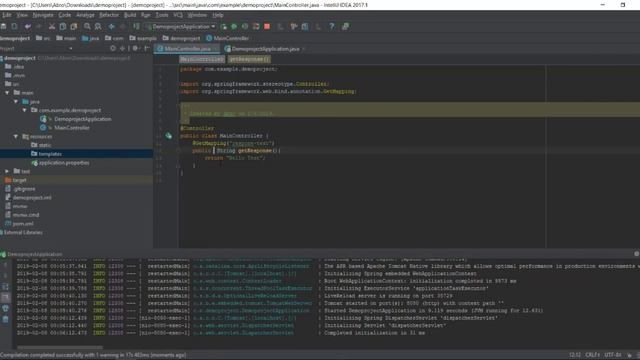The height and width of the screenshot is (360, 640).
Task: Open the Analyze menu
Action: 85,15
